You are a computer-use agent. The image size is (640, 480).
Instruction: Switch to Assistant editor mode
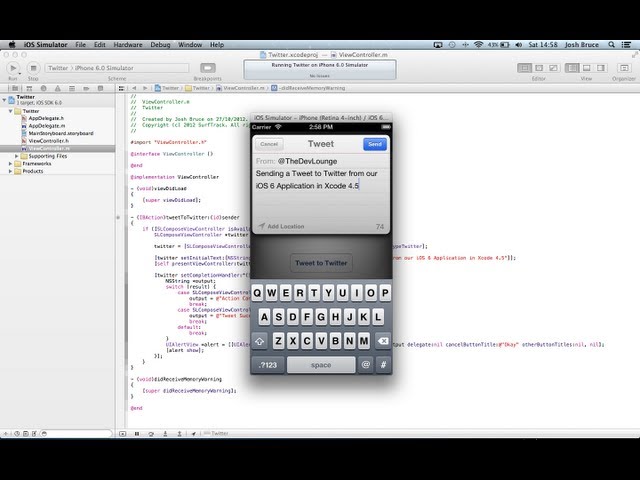[539, 68]
